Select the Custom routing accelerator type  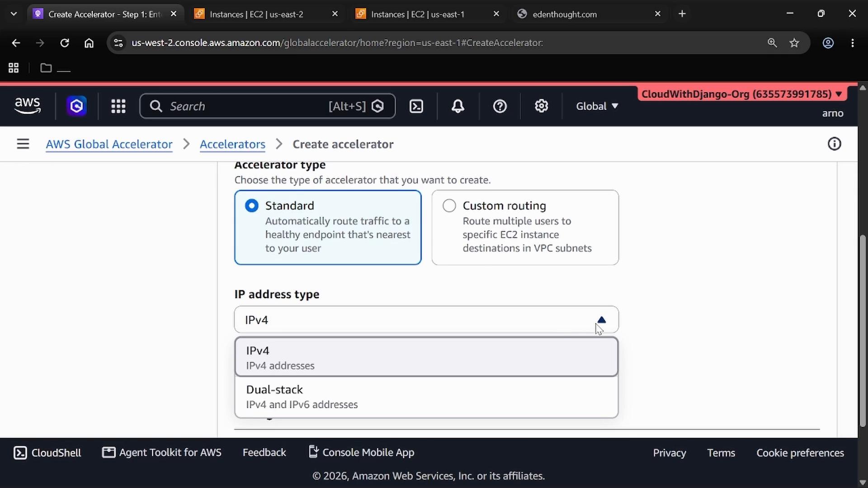(x=525, y=227)
